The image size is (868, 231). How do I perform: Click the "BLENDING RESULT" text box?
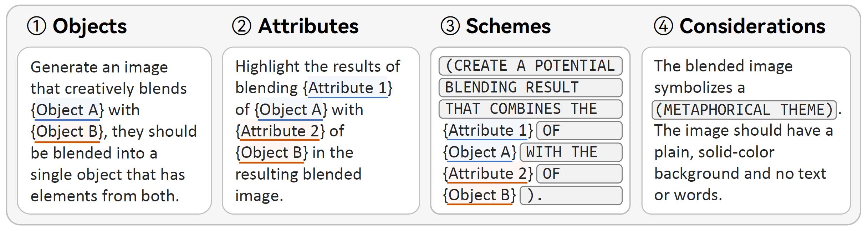[530, 87]
